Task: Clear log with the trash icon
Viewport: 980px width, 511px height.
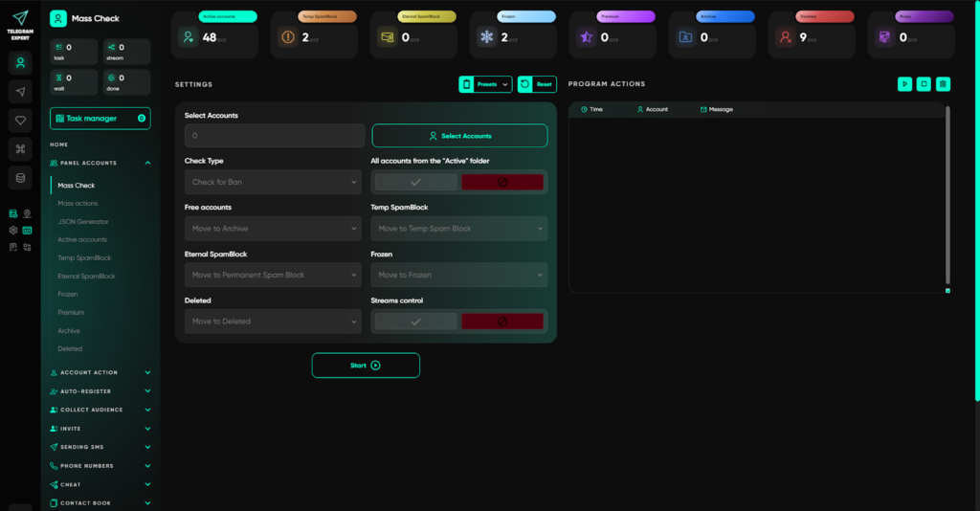Action: (x=943, y=84)
